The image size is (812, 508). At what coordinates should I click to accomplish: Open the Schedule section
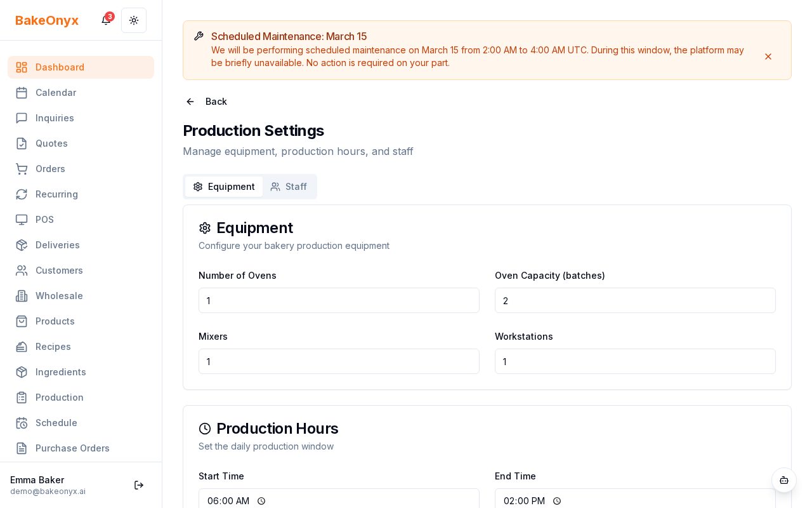click(x=56, y=423)
